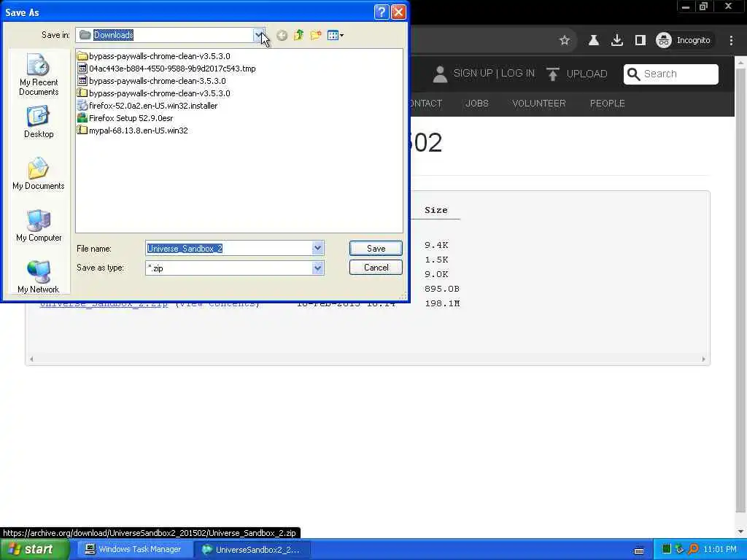Close the Save As dialog
The image size is (747, 560).
398,12
